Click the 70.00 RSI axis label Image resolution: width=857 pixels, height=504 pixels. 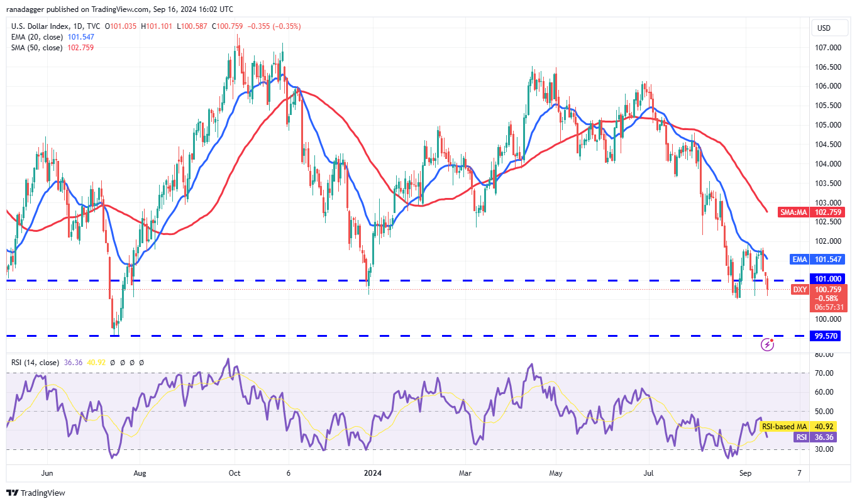click(824, 373)
